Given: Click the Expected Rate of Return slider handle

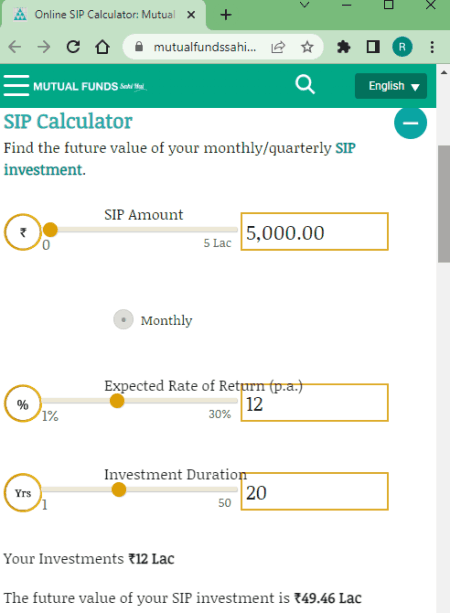Looking at the screenshot, I should [x=117, y=401].
